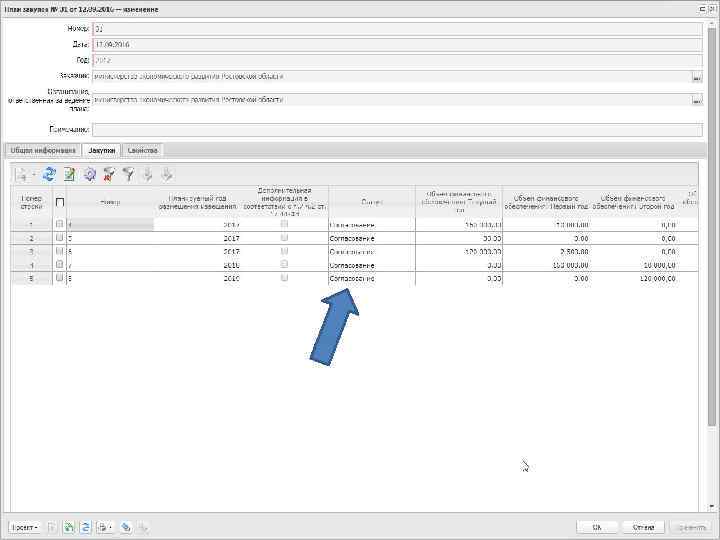Select the Согласование status cell in row 5
The image size is (720, 540).
pos(371,278)
